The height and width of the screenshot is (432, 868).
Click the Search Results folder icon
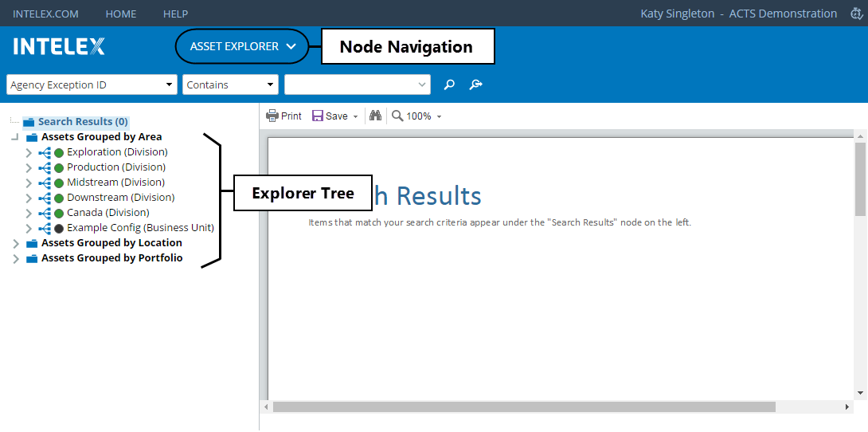point(29,122)
